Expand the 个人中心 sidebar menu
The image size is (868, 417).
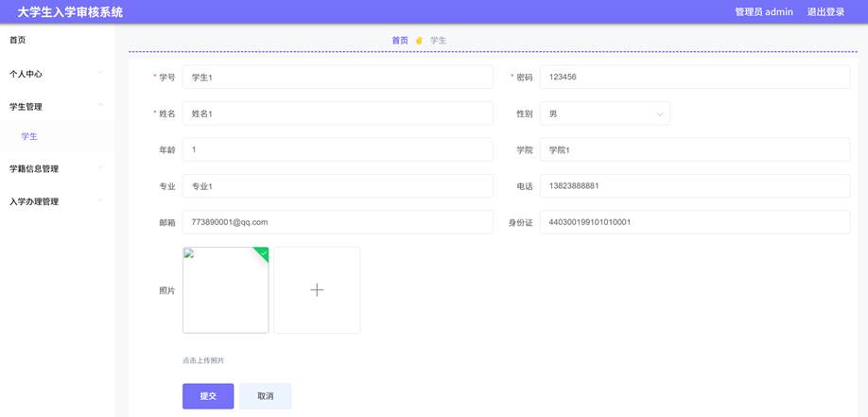point(57,74)
